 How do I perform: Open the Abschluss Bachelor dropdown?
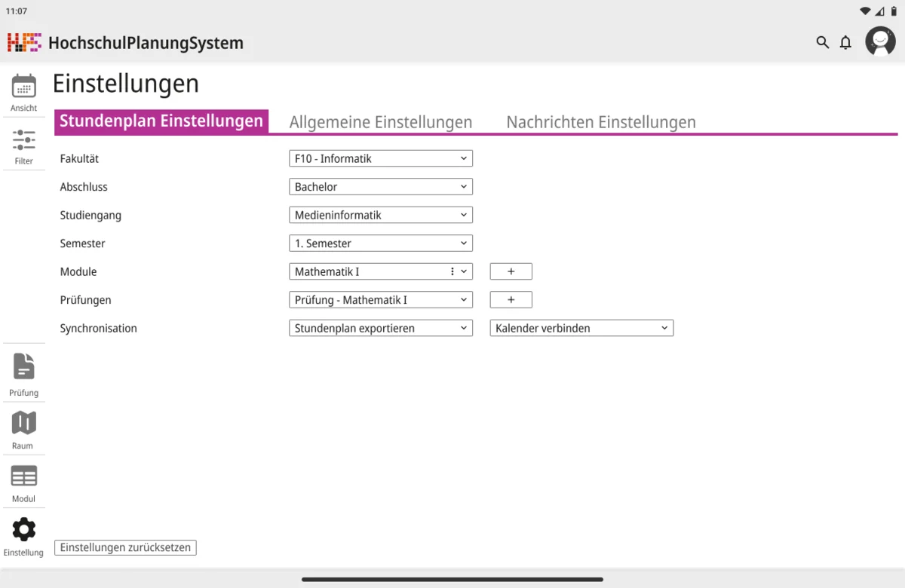381,187
